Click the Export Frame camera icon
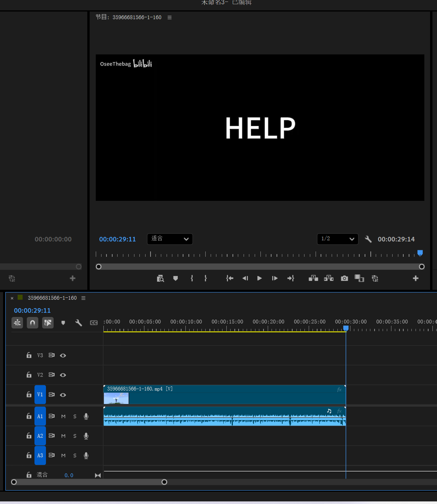Viewport: 437px width, 504px height. pyautogui.click(x=345, y=278)
